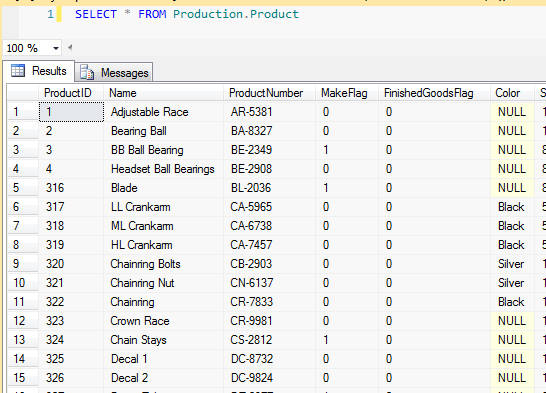This screenshot has height=393, width=546.
Task: Select the ProductID column header
Action: pyautogui.click(x=71, y=93)
